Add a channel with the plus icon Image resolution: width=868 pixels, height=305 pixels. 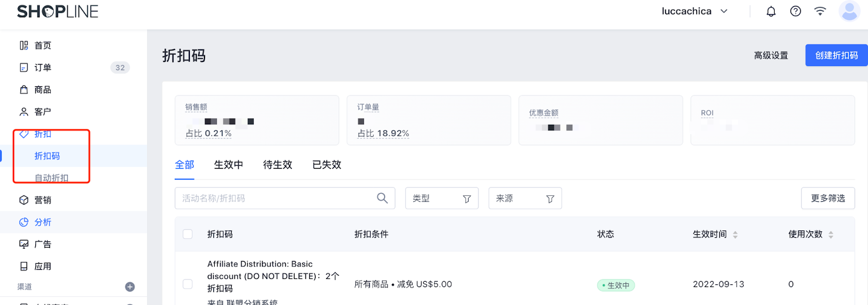pos(130,287)
